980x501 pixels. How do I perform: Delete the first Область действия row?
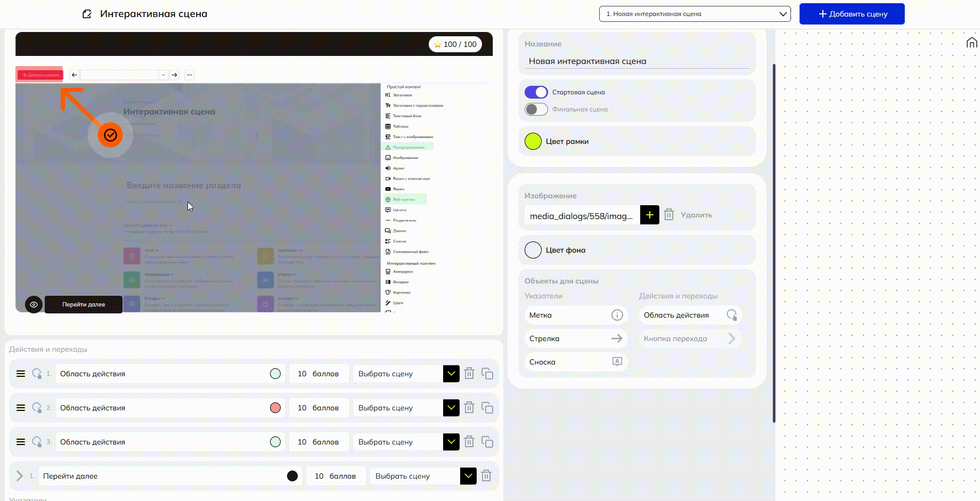click(x=469, y=374)
